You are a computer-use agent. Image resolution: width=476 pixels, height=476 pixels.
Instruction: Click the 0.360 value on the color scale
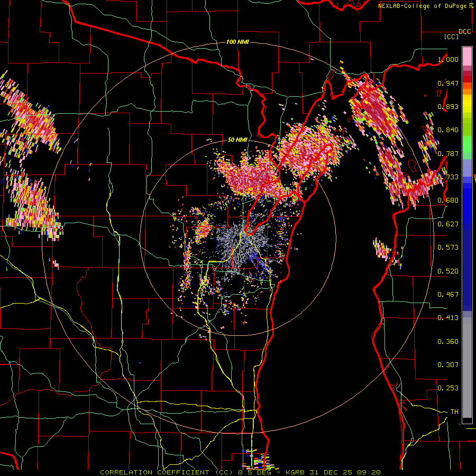448,342
